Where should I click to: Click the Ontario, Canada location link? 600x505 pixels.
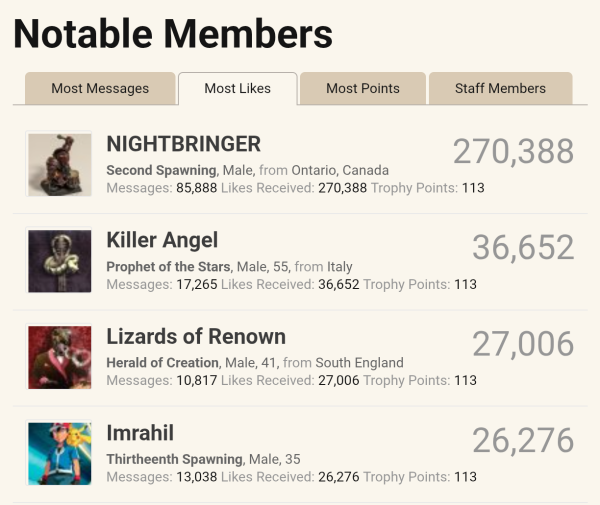tap(335, 170)
